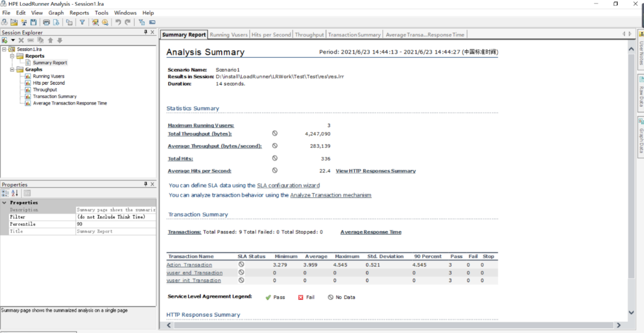Click the Print toolbar icon

click(x=46, y=22)
